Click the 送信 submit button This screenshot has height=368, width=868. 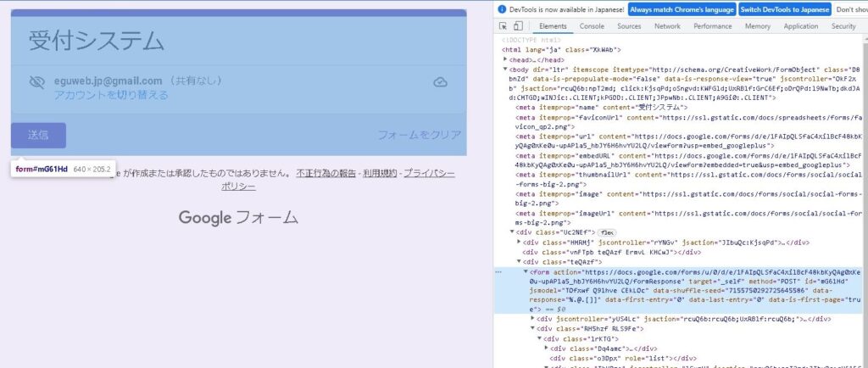[38, 135]
